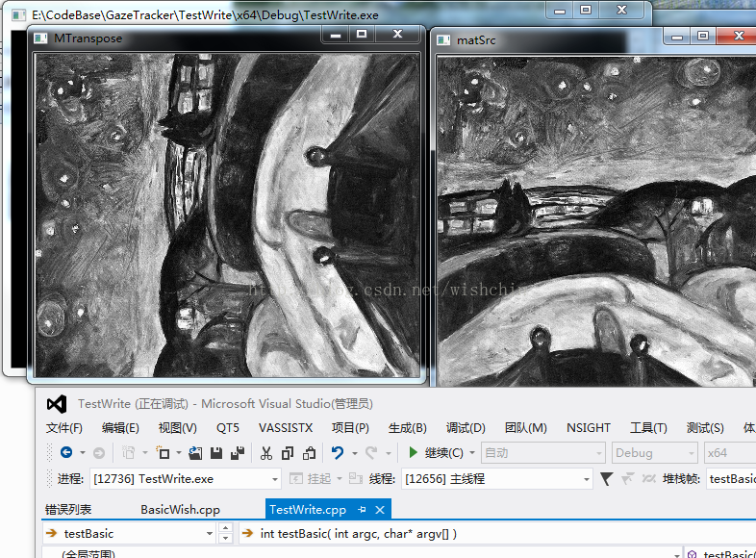
Task: Open the 自动 debugger type dropdown
Action: (x=543, y=453)
